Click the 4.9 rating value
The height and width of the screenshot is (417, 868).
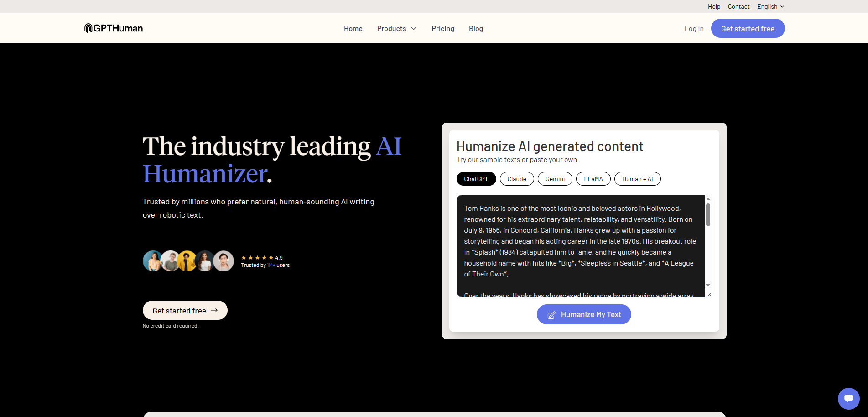pos(279,258)
